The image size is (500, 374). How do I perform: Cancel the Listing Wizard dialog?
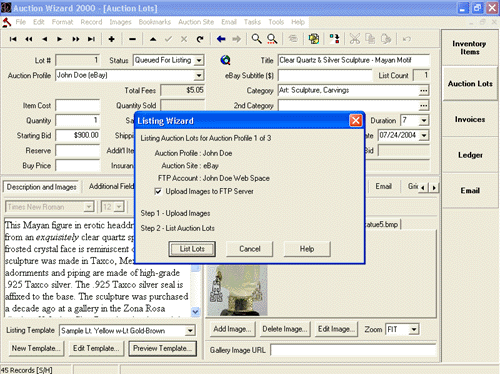[x=250, y=249]
